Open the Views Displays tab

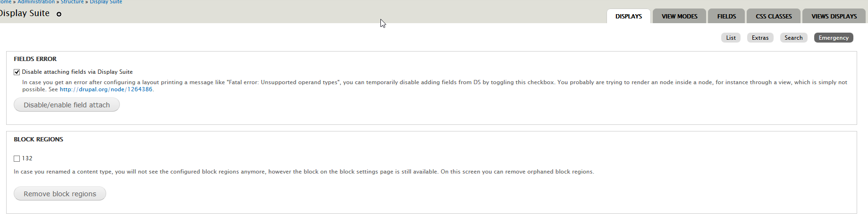coord(834,17)
